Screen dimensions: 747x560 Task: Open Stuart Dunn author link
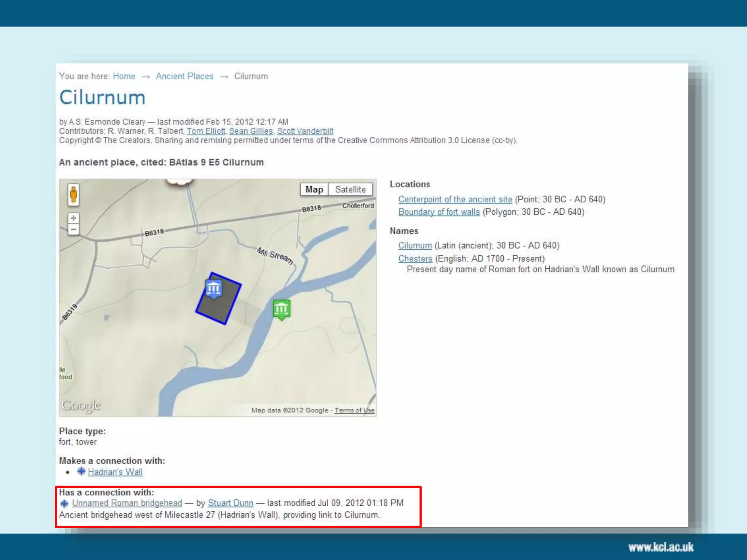pos(230,503)
